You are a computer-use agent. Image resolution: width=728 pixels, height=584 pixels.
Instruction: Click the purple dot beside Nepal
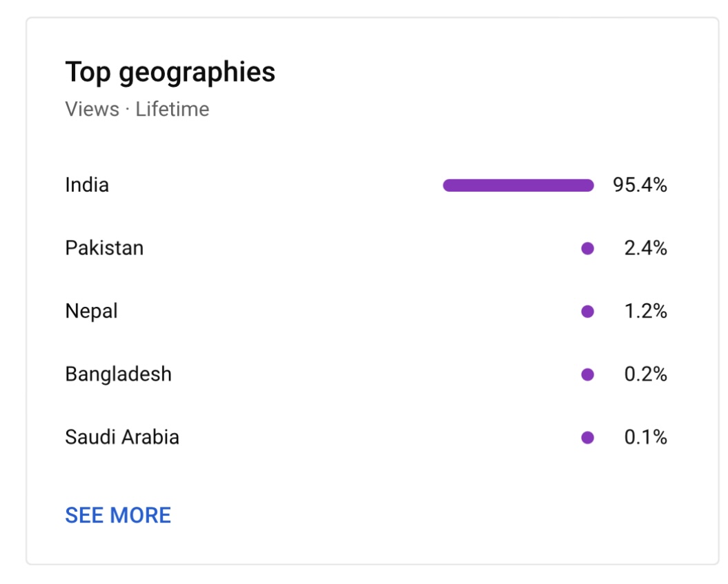point(587,311)
